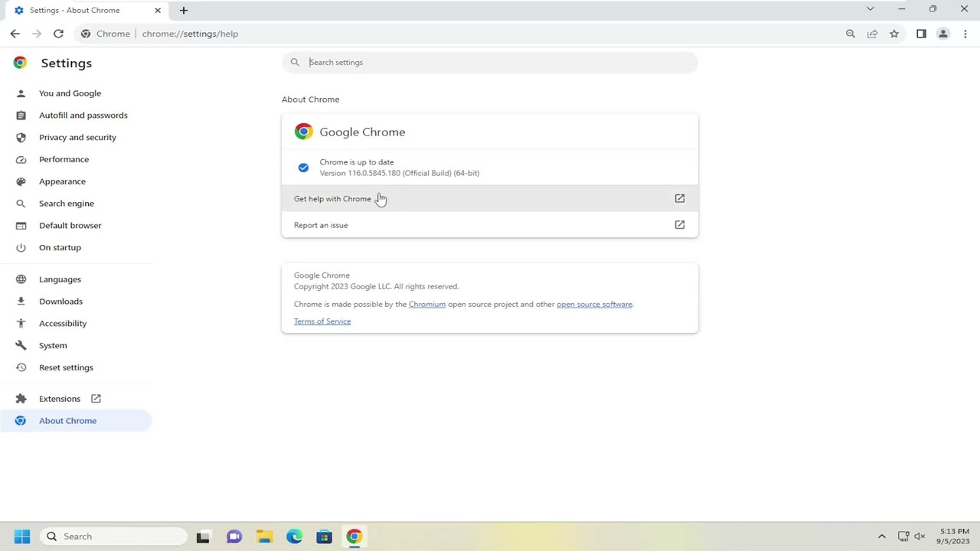Reload the page with the refresh icon
The image size is (980, 551).
pyautogui.click(x=58, y=34)
